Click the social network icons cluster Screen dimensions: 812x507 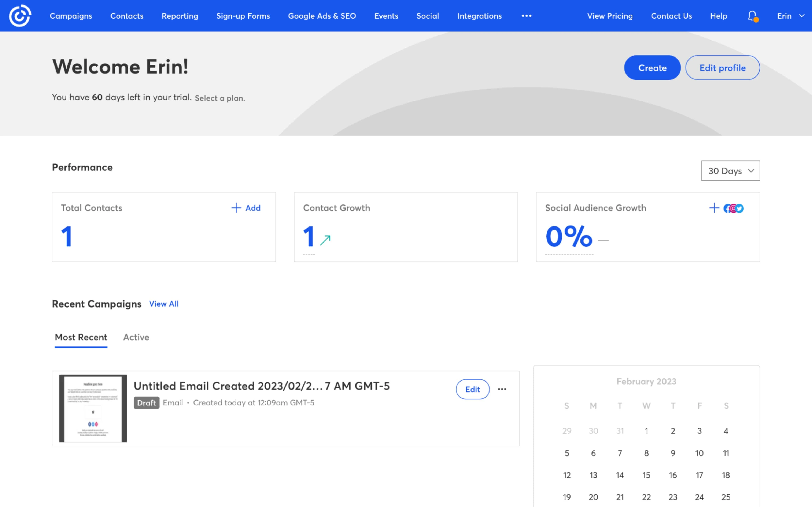pos(734,209)
